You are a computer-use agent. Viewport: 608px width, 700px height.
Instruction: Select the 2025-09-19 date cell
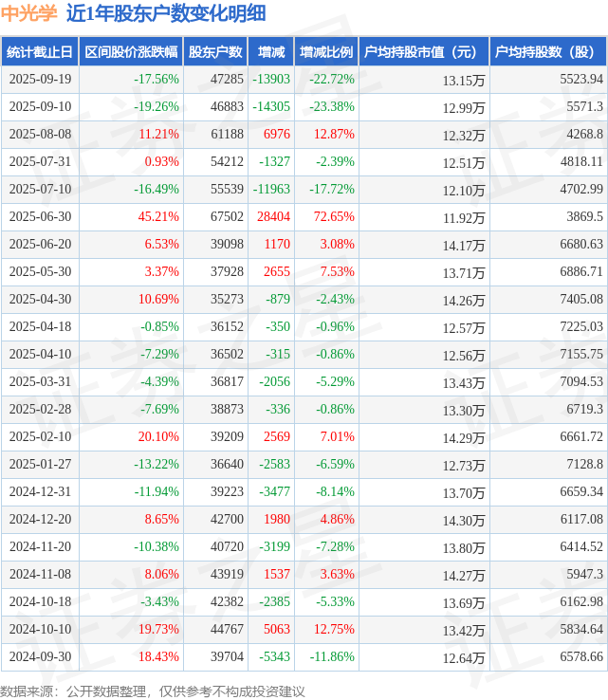point(39,80)
